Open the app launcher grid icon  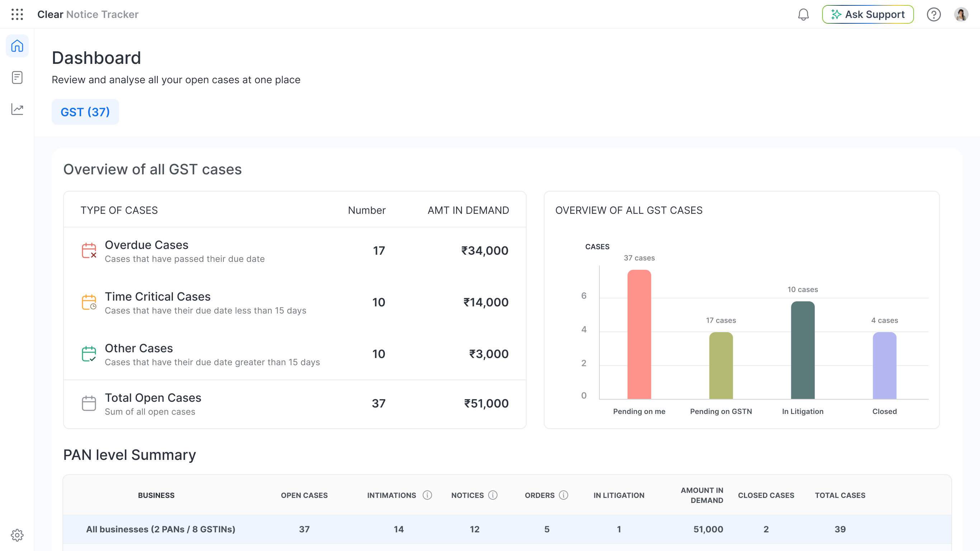click(17, 14)
